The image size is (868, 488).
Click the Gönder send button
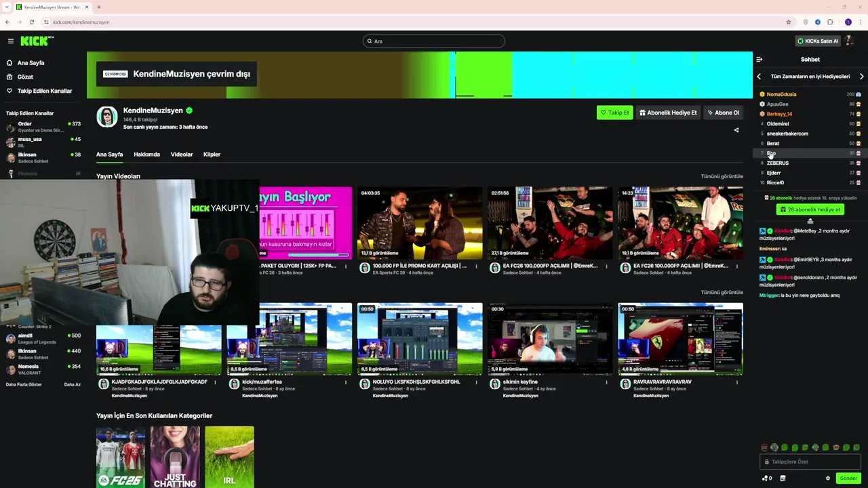848,479
